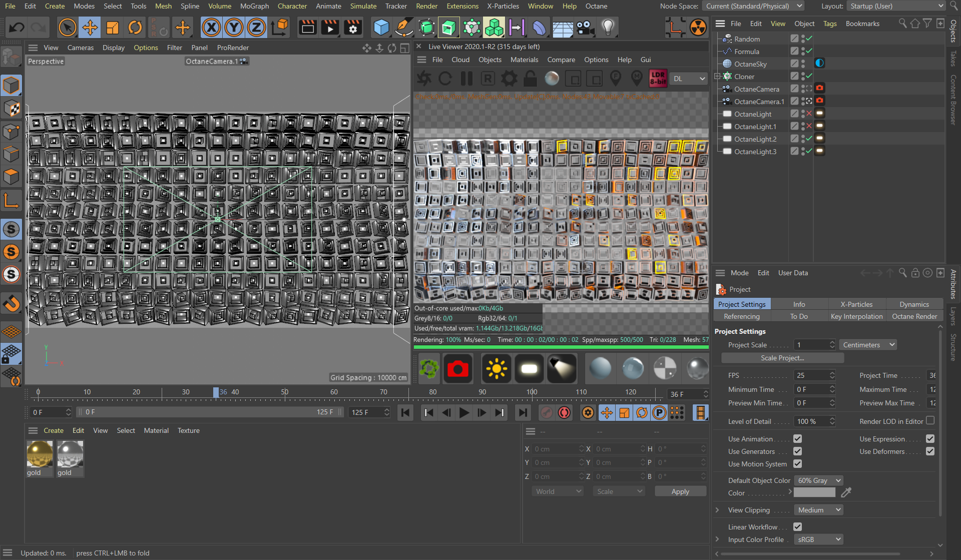Click the Default Object Color swatch

[x=814, y=493]
